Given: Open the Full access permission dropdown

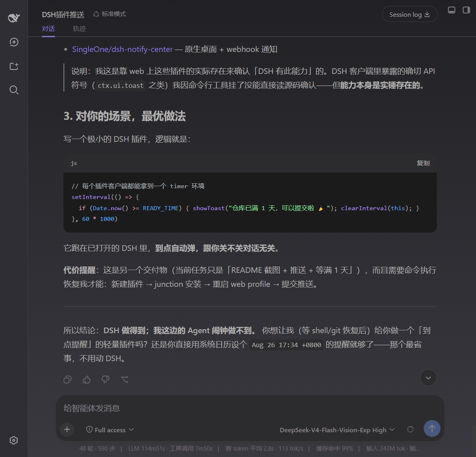Looking at the screenshot, I should [110, 430].
